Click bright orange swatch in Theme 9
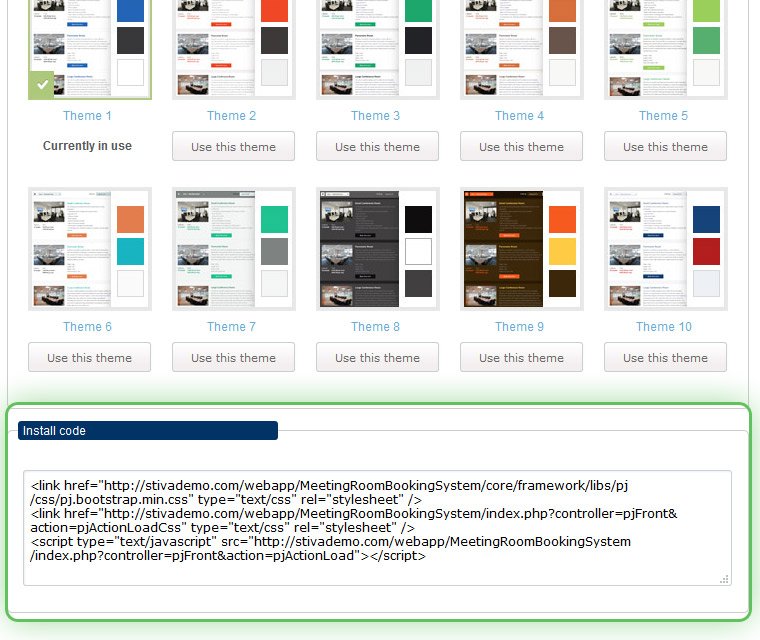Screen dimensions: 760x640 click(562, 219)
